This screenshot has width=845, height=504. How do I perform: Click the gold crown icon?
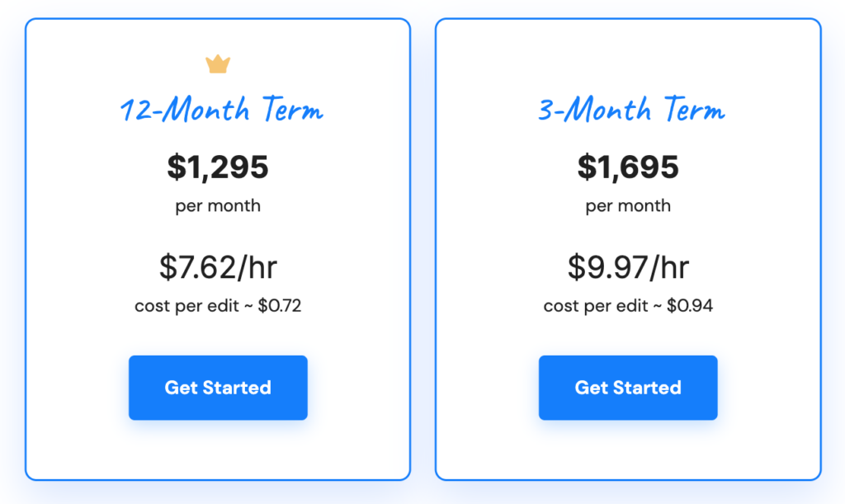(218, 64)
